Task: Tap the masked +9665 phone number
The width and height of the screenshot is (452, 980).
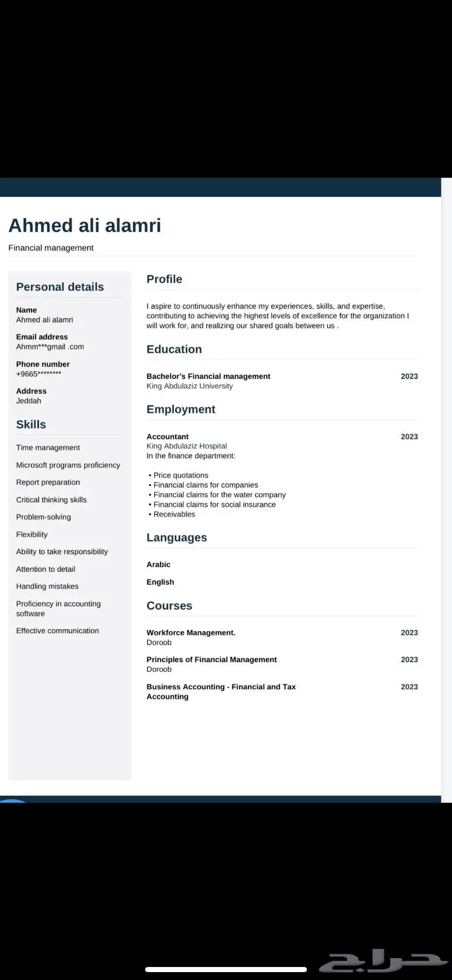Action: click(x=38, y=374)
